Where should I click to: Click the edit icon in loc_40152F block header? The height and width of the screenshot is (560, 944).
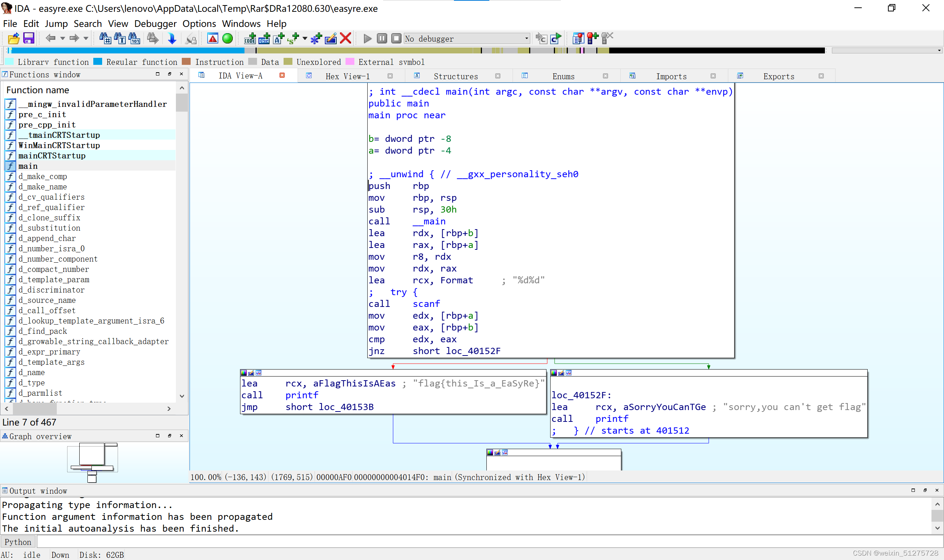click(x=561, y=373)
